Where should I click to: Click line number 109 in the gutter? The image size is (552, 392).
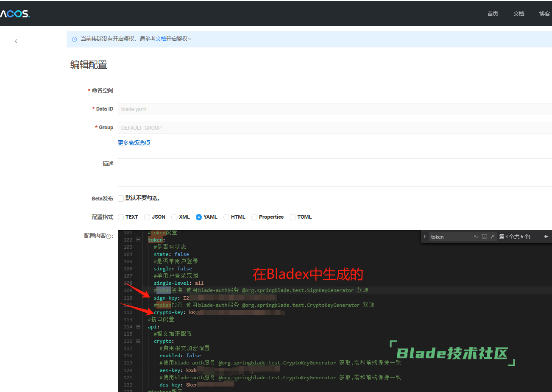[128, 290]
